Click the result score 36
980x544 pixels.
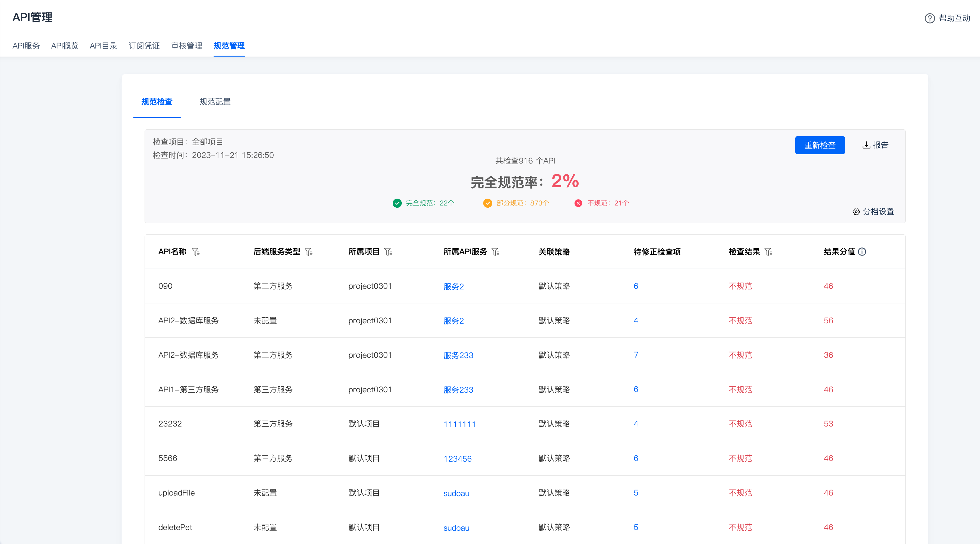point(829,355)
